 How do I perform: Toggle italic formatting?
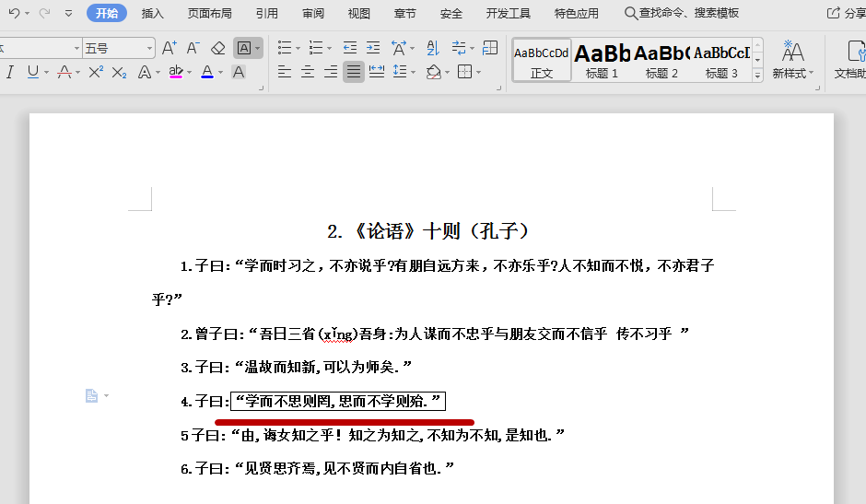(10, 72)
